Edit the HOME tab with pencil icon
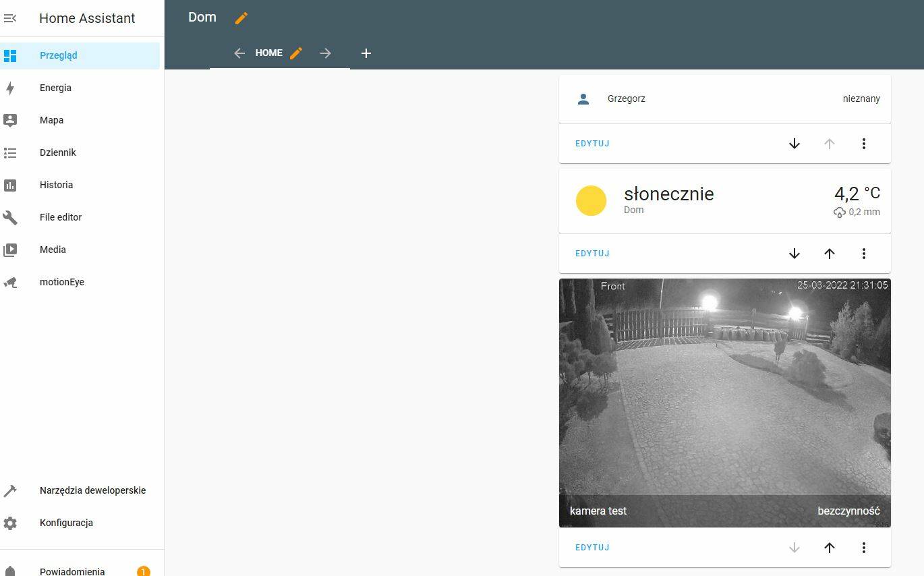Viewport: 924px width, 576px height. click(x=296, y=53)
